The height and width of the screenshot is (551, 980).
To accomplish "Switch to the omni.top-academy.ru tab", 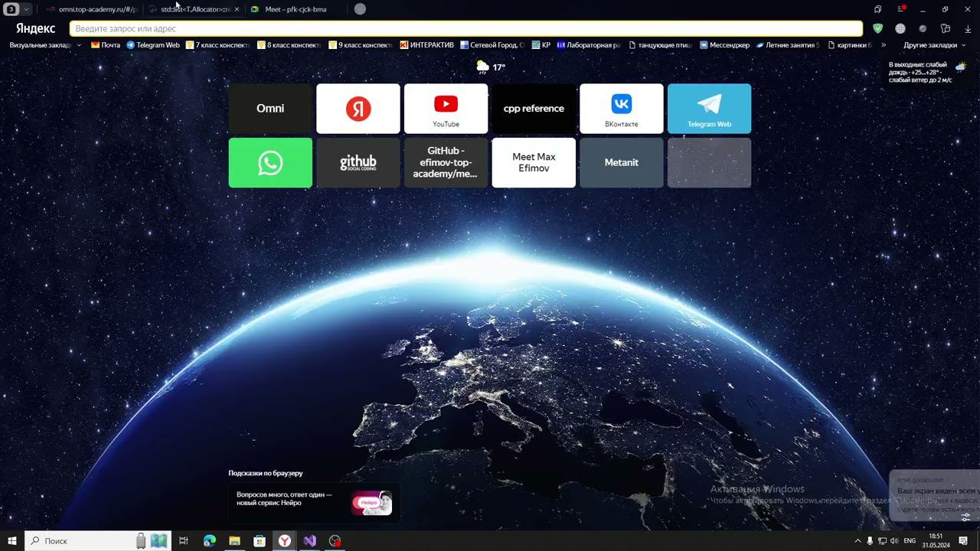I will (x=92, y=9).
